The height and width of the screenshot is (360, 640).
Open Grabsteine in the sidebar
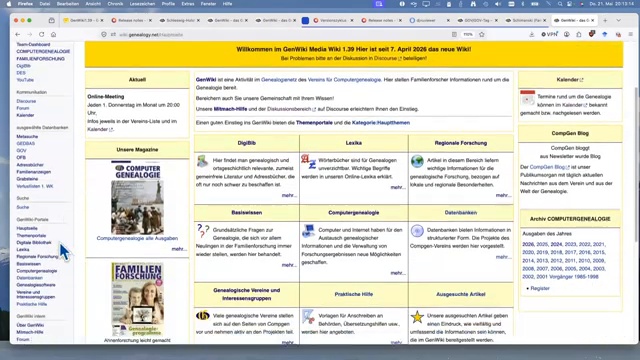27,179
